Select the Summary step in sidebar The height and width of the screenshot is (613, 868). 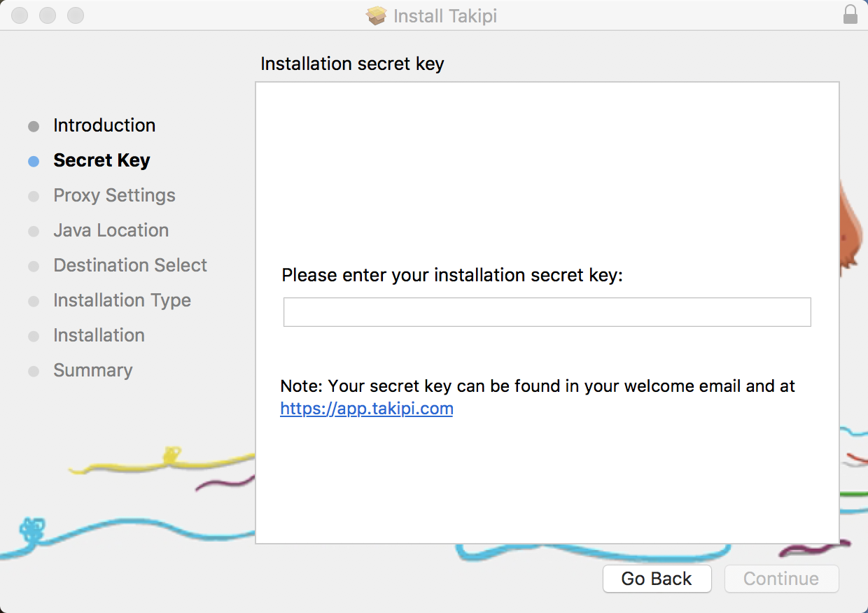92,370
